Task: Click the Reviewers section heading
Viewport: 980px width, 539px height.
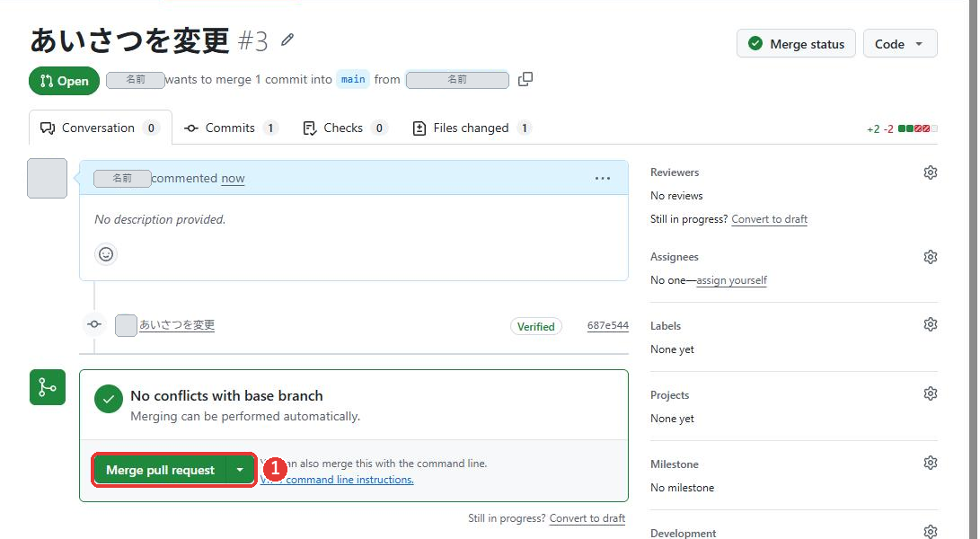Action: point(675,172)
